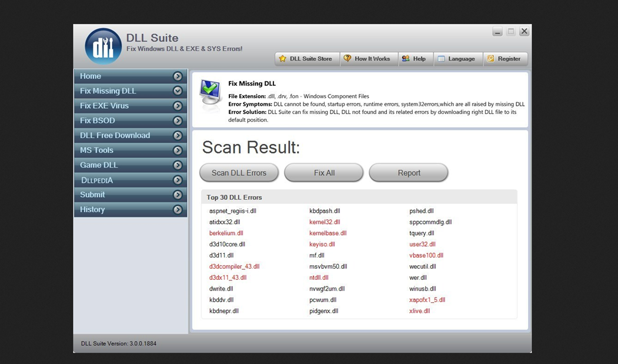Click the DLL Suite Version 3.0.0.1884 text

[x=119, y=343]
